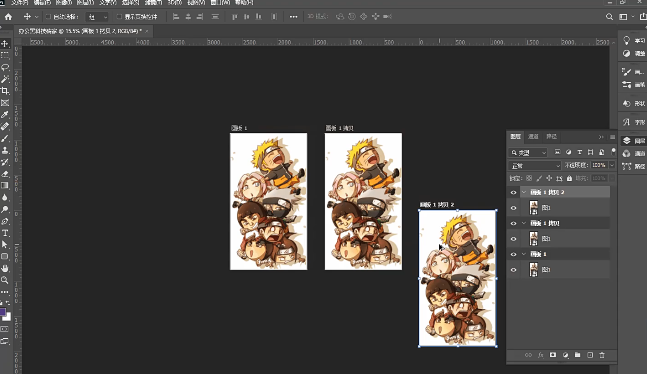Select the Rectangle shape tool
This screenshot has width=647, height=374.
(5, 256)
